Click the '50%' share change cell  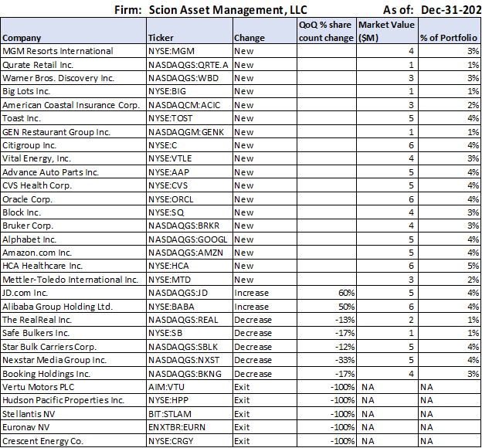327,306
